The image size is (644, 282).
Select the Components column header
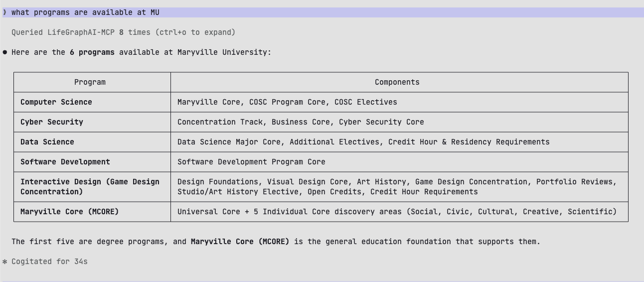[397, 82]
